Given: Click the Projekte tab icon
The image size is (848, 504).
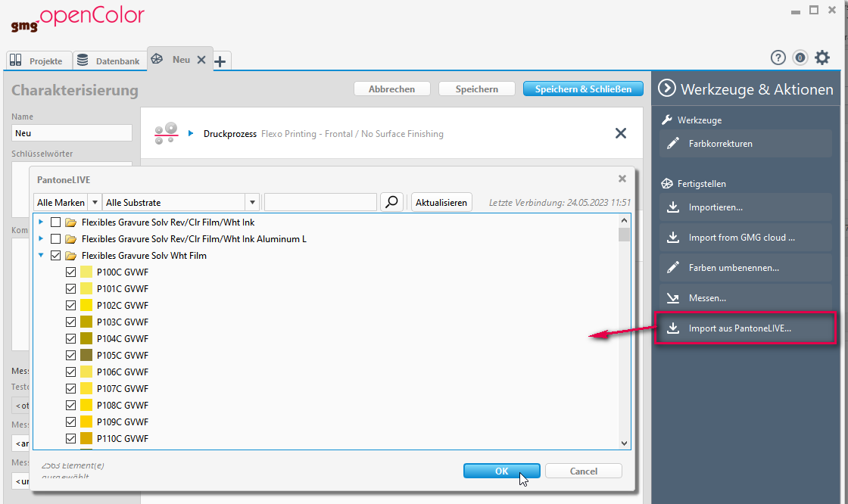Looking at the screenshot, I should click(16, 60).
